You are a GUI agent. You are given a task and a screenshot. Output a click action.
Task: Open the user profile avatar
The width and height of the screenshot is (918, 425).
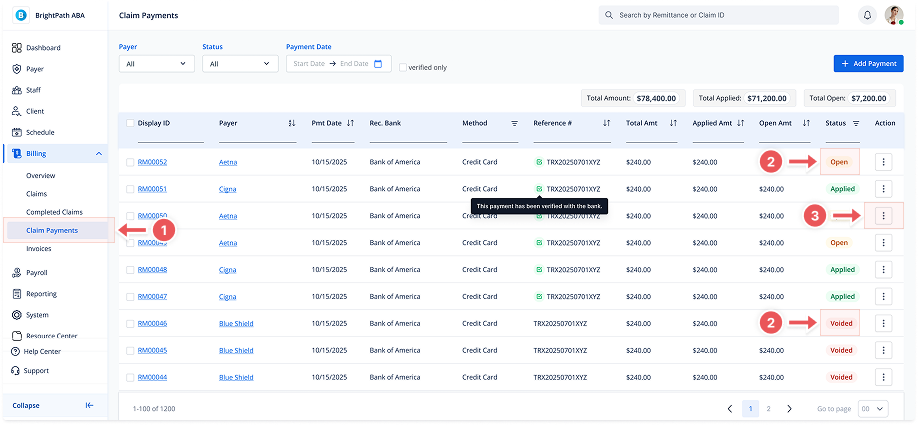[x=894, y=16]
